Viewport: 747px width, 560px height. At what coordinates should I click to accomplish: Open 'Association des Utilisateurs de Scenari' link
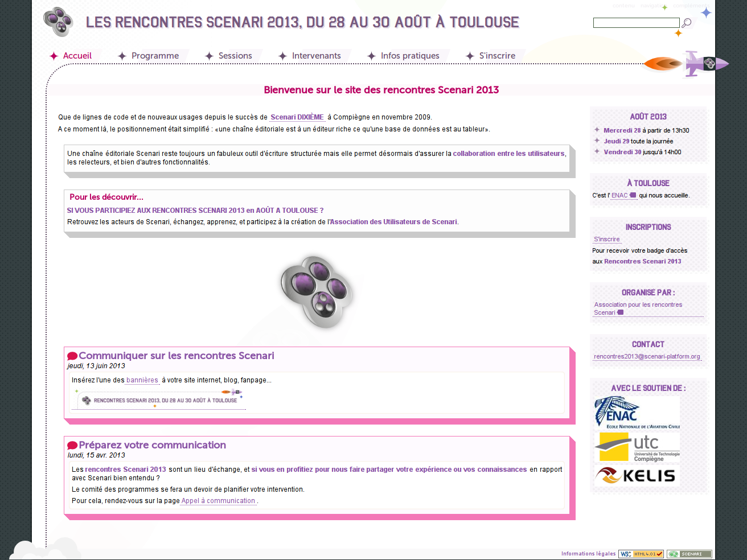pyautogui.click(x=393, y=222)
